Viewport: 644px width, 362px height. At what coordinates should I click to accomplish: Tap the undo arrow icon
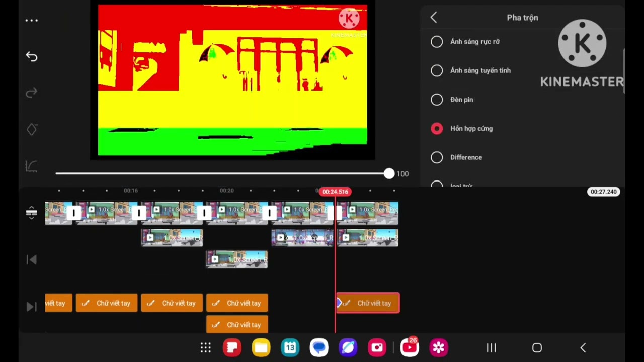pos(32,57)
